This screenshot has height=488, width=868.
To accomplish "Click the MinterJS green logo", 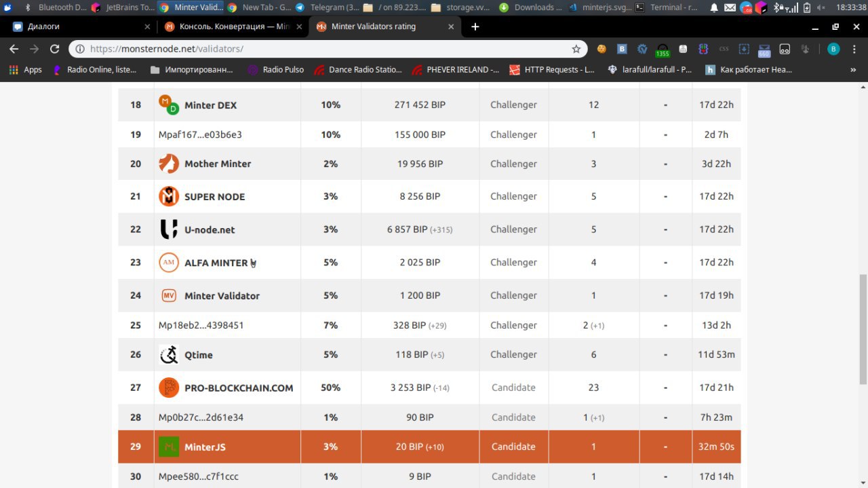I will tap(168, 447).
